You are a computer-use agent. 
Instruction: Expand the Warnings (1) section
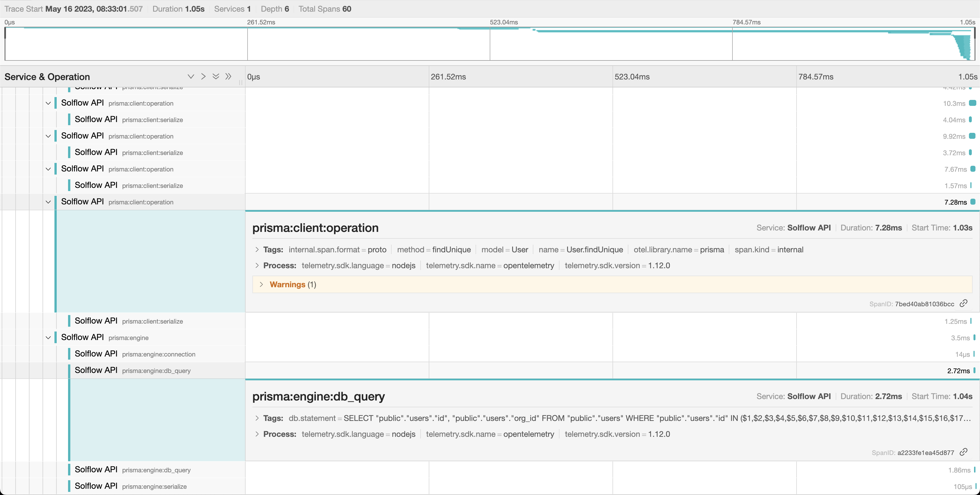pos(261,284)
